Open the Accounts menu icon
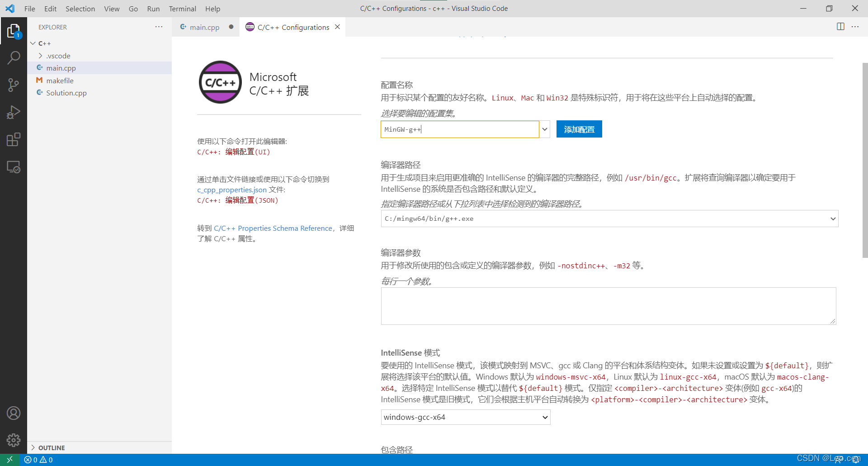 (14, 413)
